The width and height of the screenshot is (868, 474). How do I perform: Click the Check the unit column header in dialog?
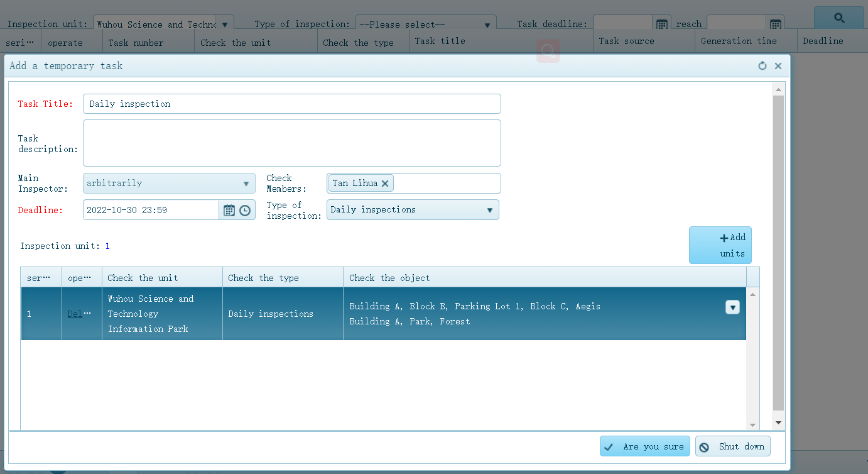coord(162,278)
